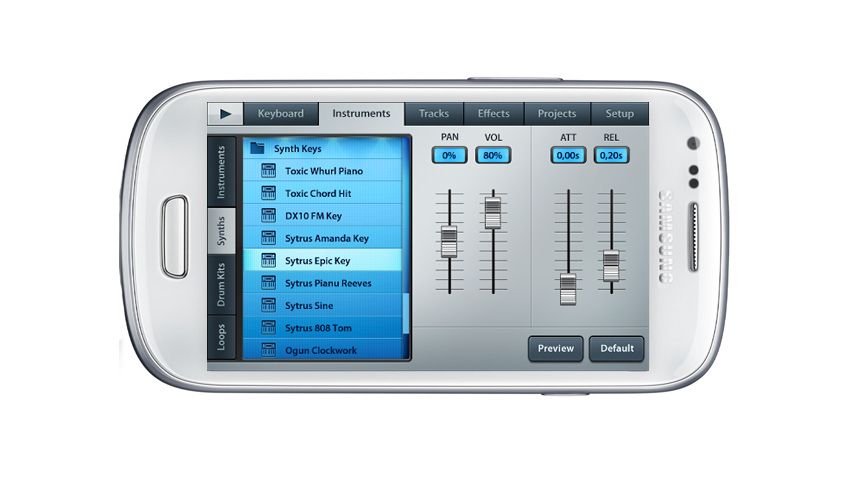Click the instrument list scrollbar
850x478 pixels.
(407, 313)
